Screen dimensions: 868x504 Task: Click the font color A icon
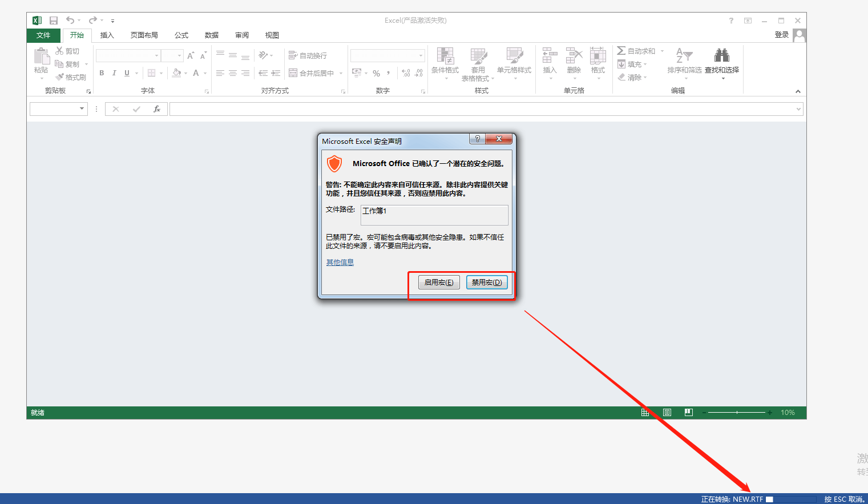[x=196, y=73]
